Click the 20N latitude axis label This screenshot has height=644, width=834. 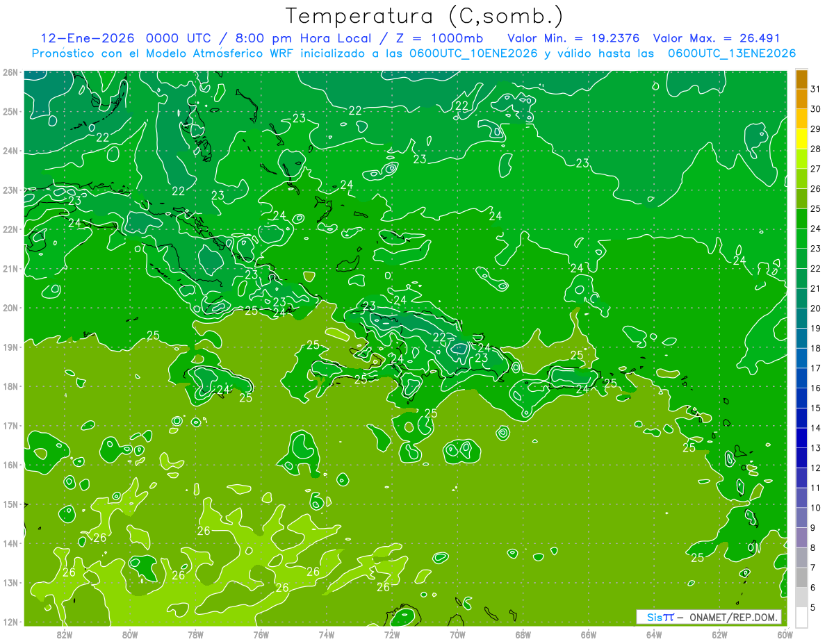click(x=10, y=308)
